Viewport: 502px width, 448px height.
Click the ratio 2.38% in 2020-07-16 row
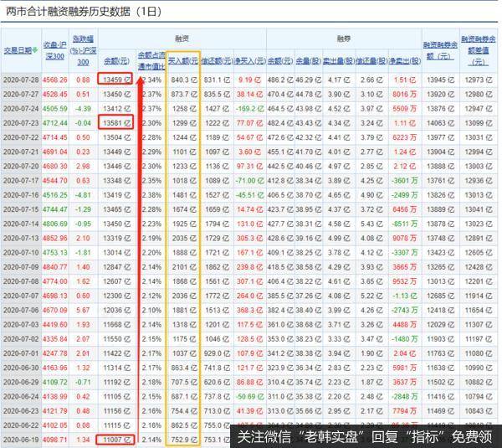[151, 195]
